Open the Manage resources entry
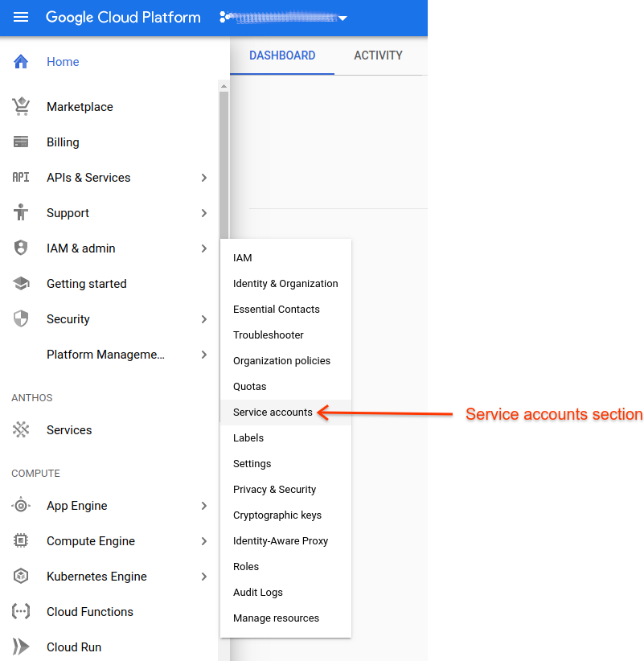 (276, 618)
